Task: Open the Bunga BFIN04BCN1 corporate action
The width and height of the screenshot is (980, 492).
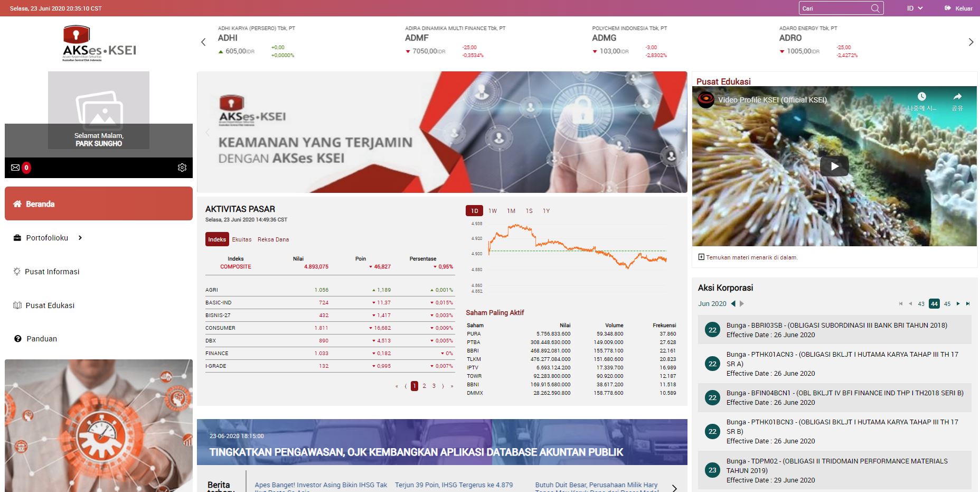Action: tap(834, 397)
